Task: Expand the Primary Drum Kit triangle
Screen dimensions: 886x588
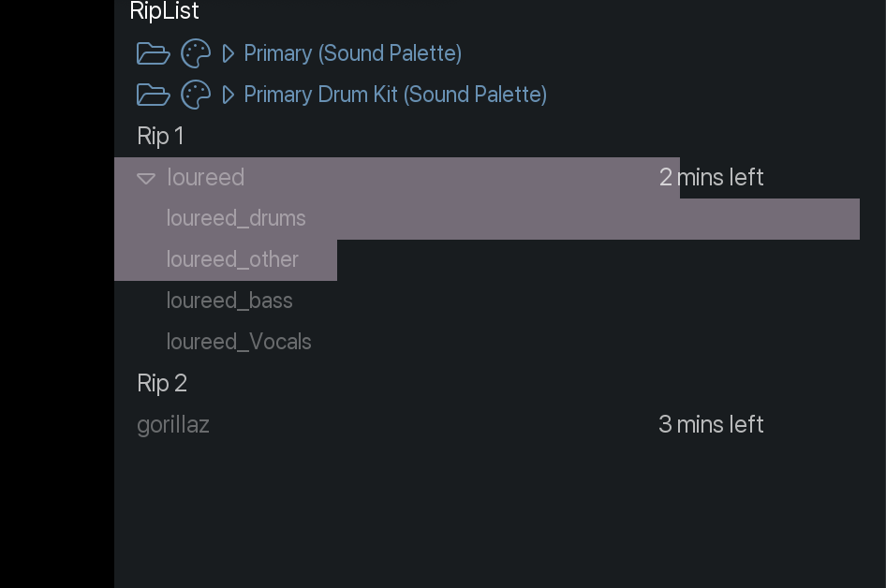Action: [x=228, y=95]
